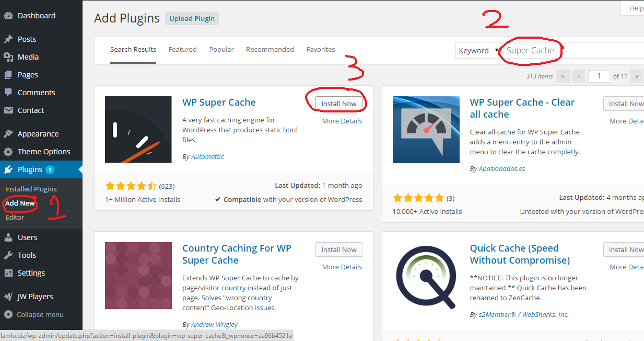Click the Appearance paintbrush icon
644x341 pixels.
(x=8, y=134)
